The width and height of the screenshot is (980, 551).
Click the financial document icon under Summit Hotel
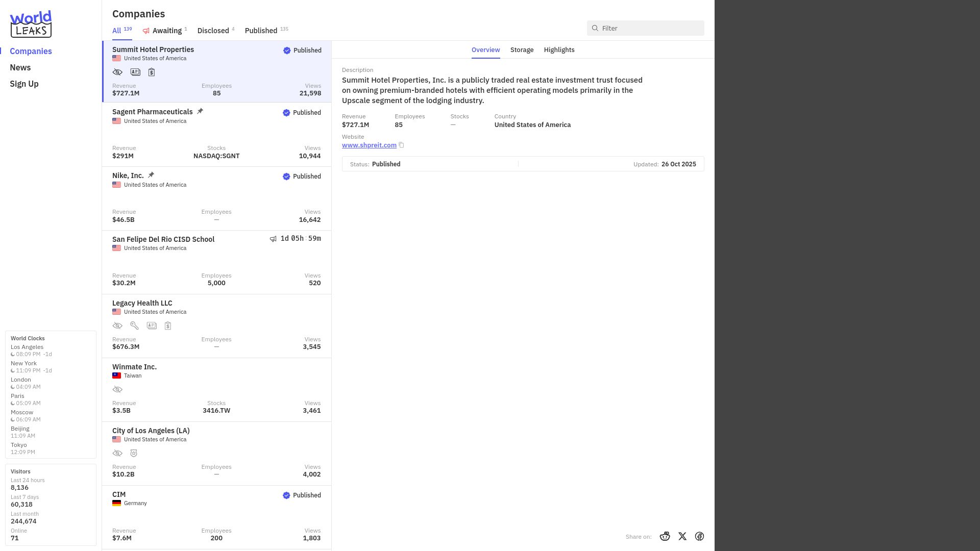coord(152,72)
